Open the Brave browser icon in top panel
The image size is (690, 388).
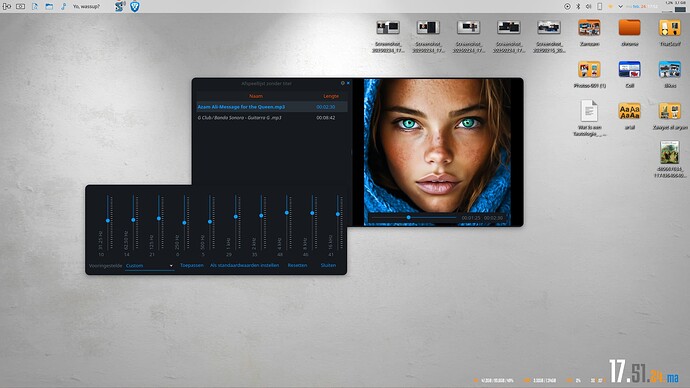(135, 6)
